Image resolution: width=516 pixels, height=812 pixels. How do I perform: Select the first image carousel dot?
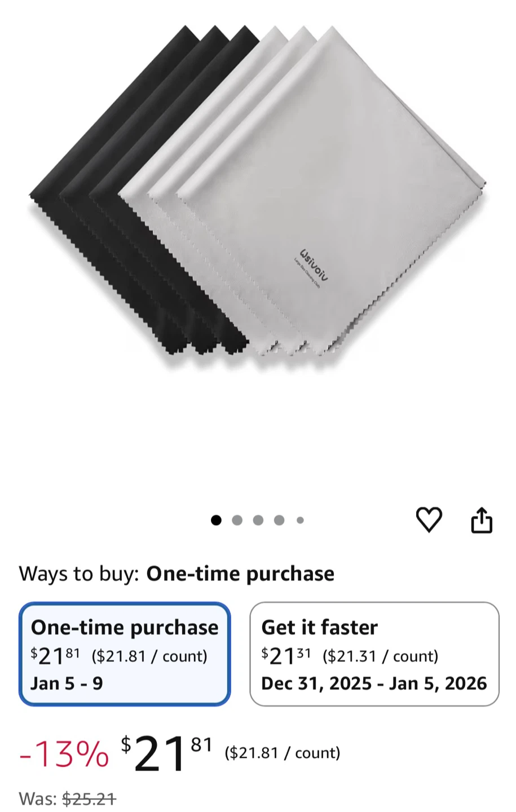click(x=216, y=520)
